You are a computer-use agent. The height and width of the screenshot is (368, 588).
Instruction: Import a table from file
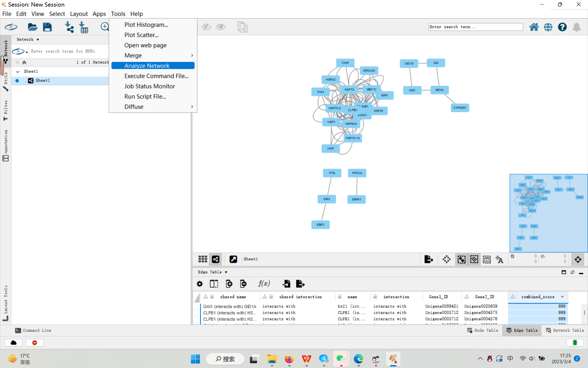click(x=84, y=27)
